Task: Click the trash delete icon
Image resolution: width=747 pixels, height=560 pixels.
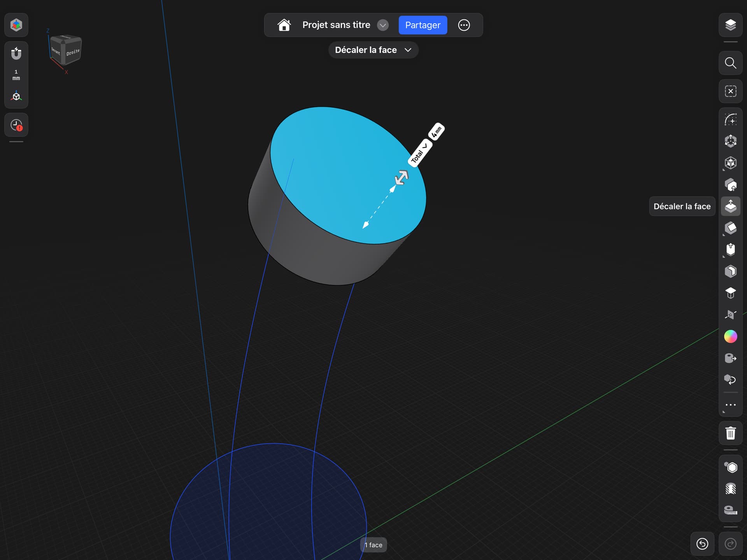Action: pos(730,433)
